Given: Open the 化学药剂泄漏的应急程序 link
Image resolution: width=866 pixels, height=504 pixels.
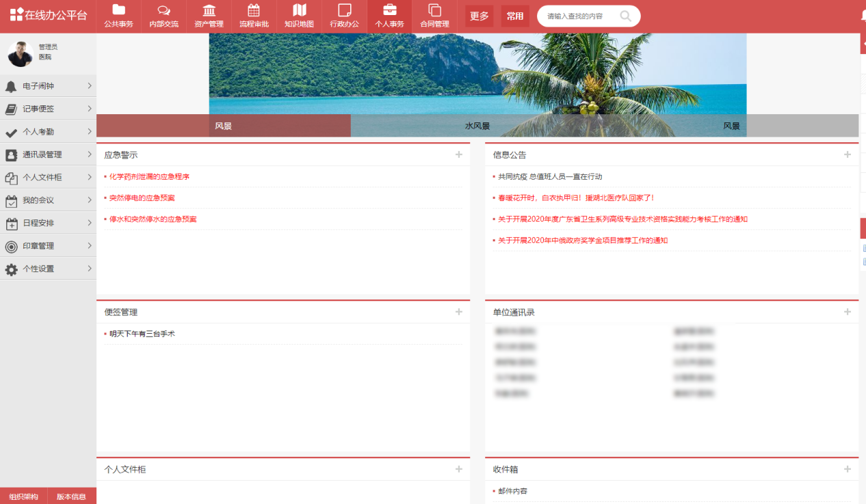Looking at the screenshot, I should coord(149,176).
